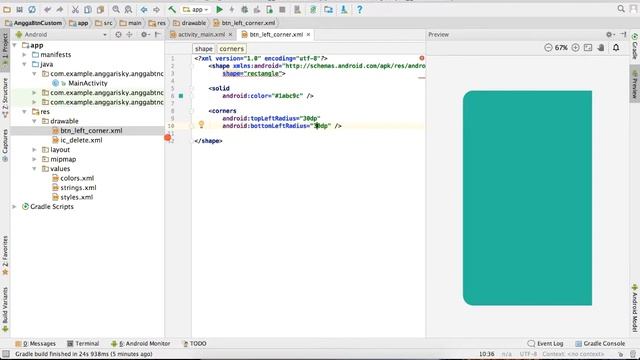Click the Synchronize toolbar icon
Screen dimensions: 640x360
(32, 9)
